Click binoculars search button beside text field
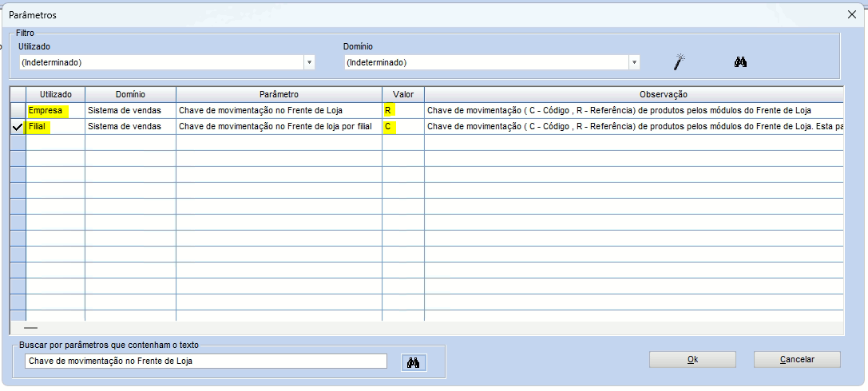Screen dimensions: 868x391 tap(414, 362)
